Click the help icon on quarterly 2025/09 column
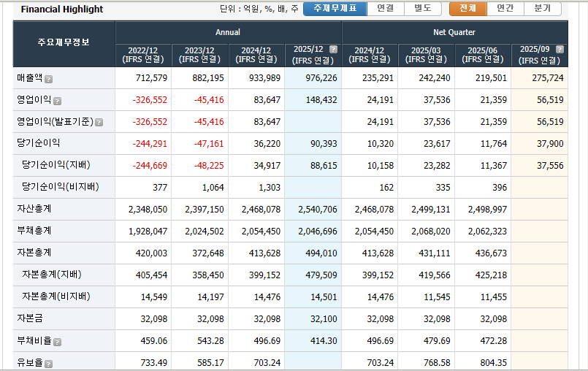Viewport: 588px width, 371px height. (x=559, y=50)
